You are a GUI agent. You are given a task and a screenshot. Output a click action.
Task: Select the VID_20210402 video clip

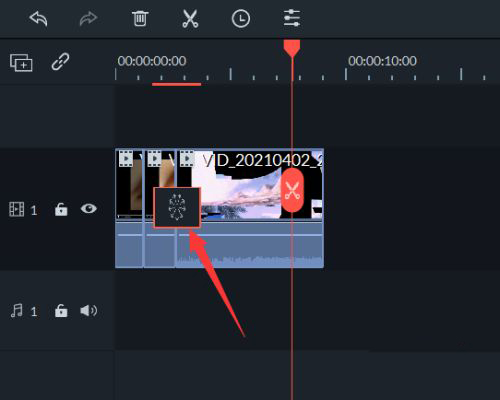[250, 208]
